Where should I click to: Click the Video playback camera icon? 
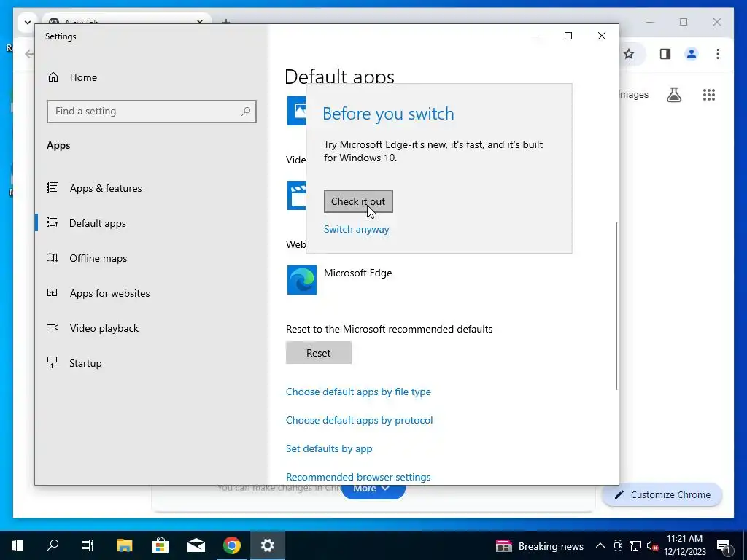(53, 327)
